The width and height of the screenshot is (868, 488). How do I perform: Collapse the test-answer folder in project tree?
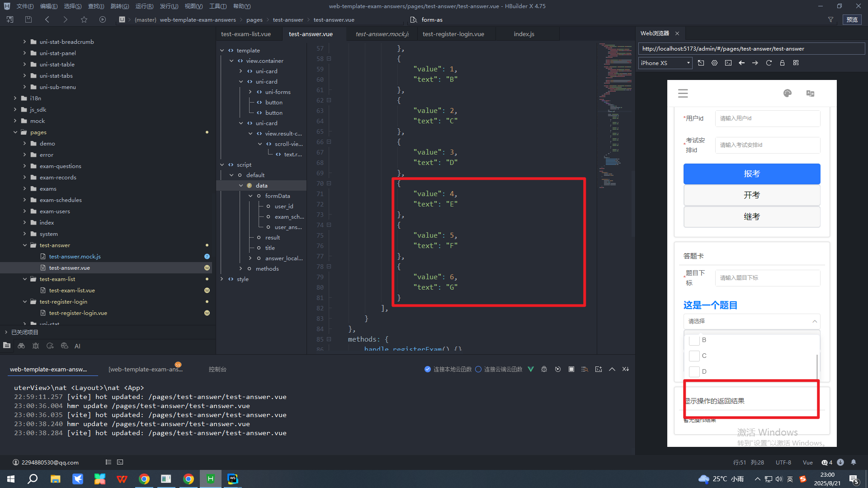click(25, 245)
